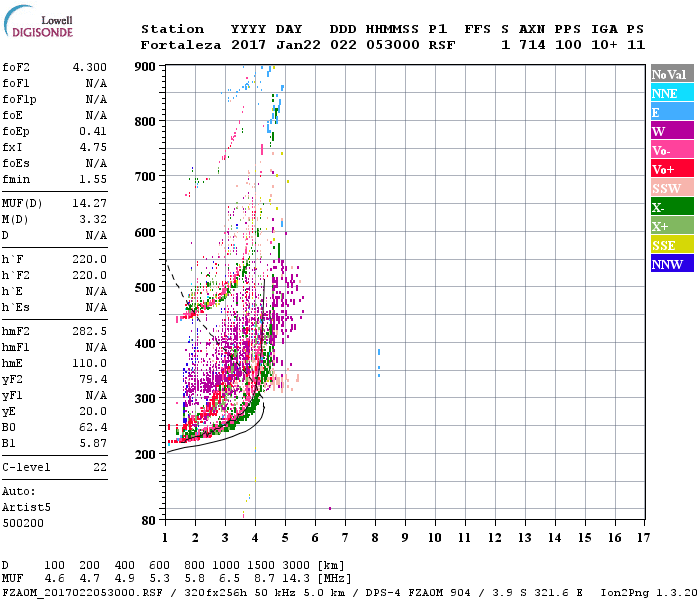Screen dimensions: 700x600
Task: Click the 500 km altitude axis label
Action: tap(145, 288)
